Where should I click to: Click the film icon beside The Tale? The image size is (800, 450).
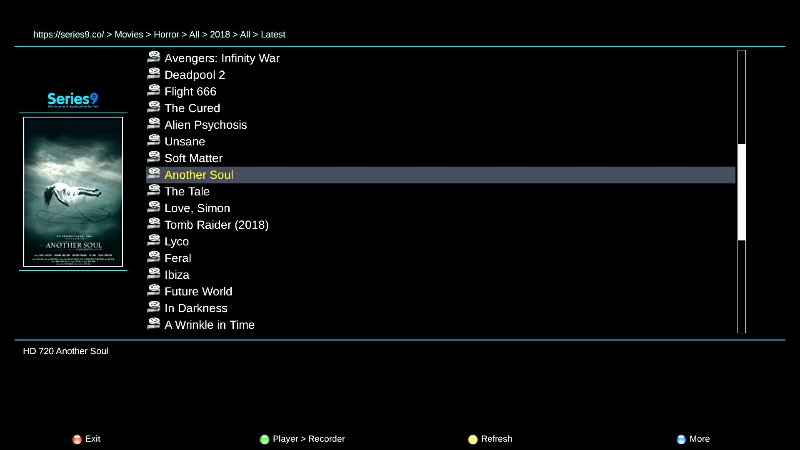154,190
